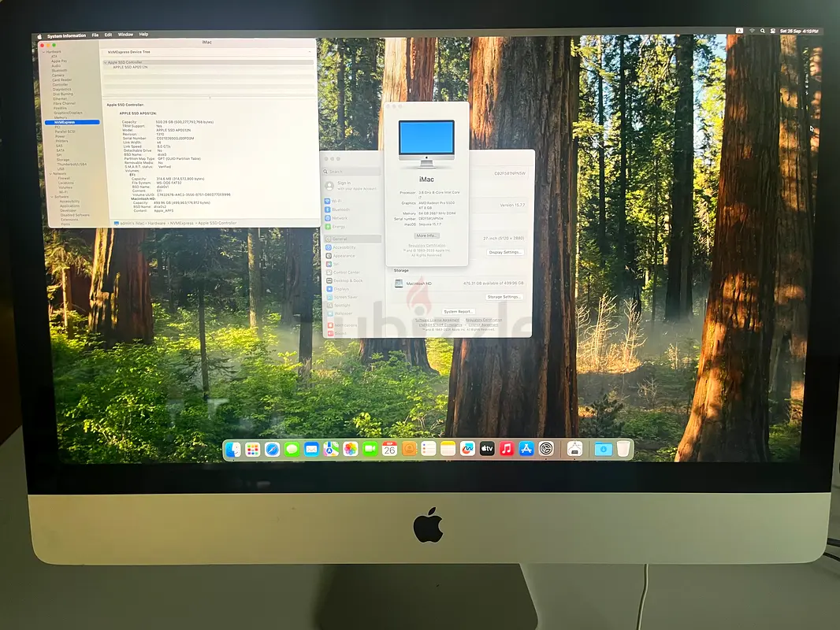Viewport: 840px width, 630px height.
Task: Launch Freeform from the Dock
Action: coord(467,450)
